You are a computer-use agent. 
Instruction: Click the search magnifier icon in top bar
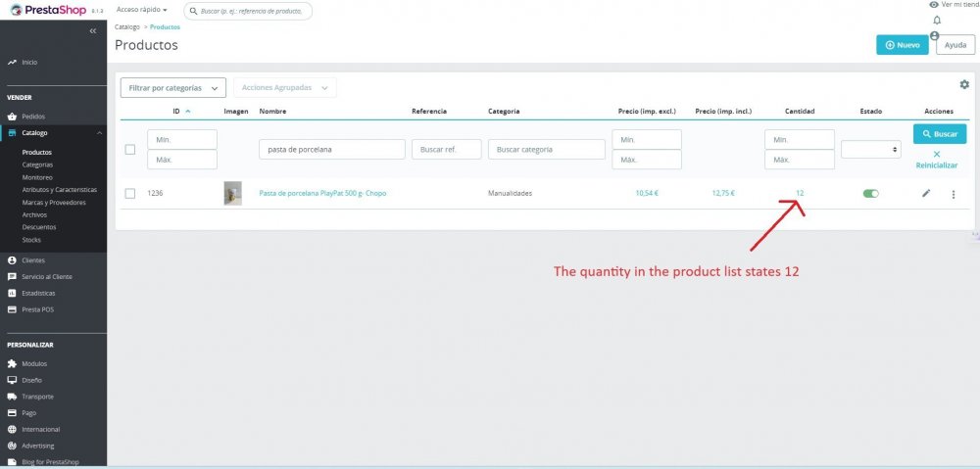tap(194, 11)
